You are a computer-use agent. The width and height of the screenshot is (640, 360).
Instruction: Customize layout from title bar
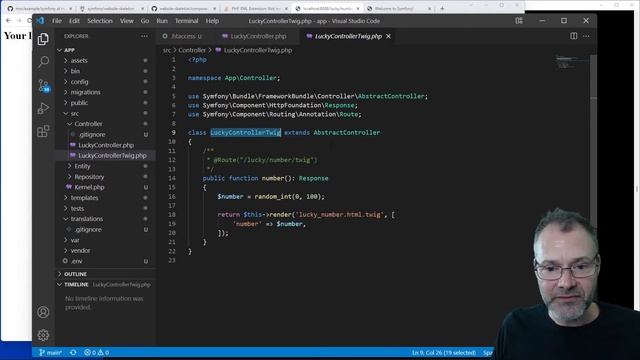coord(519,21)
